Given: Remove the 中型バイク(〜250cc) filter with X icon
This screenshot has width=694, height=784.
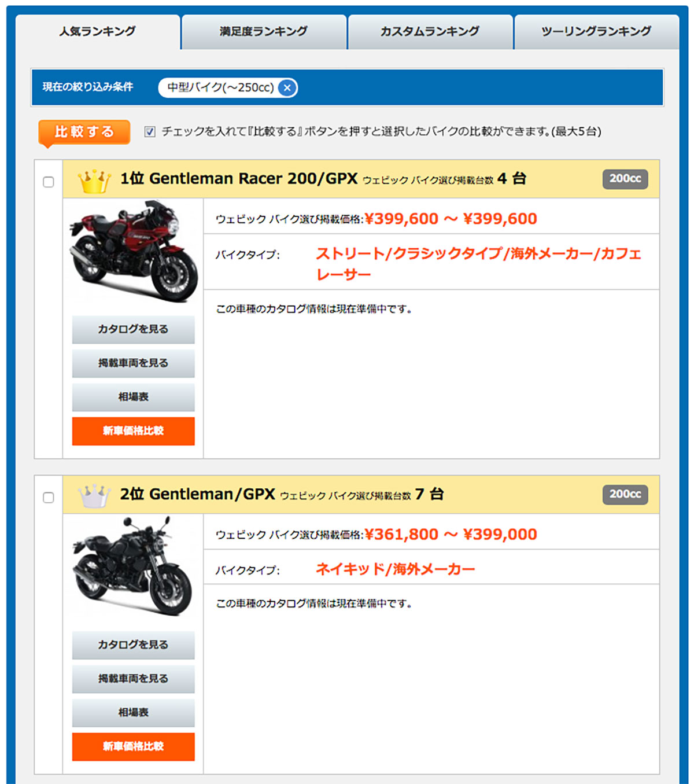Looking at the screenshot, I should click(x=287, y=88).
